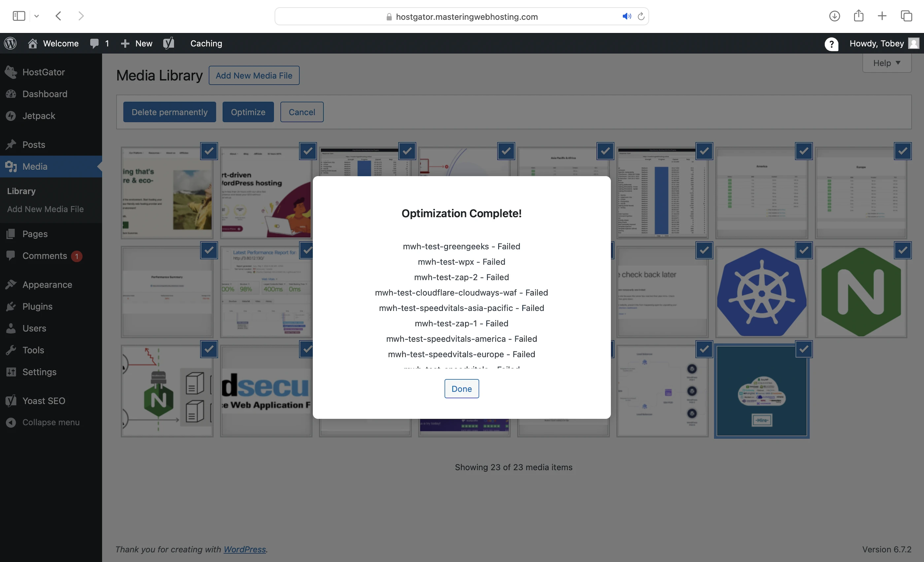The width and height of the screenshot is (924, 562).
Task: Mute the tab audio speaker icon
Action: tap(626, 16)
